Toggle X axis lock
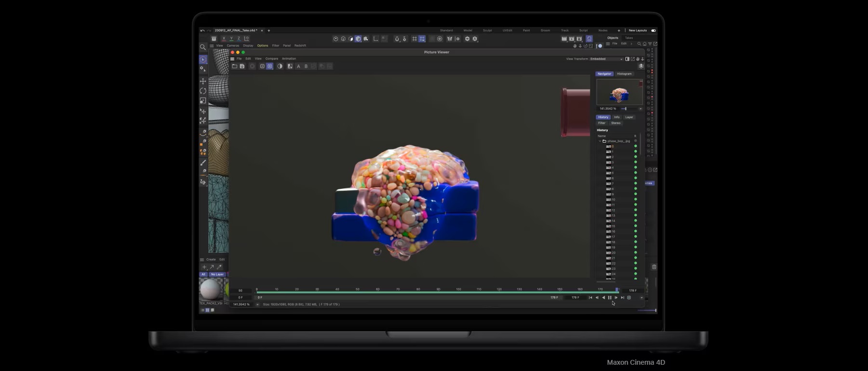 click(224, 39)
